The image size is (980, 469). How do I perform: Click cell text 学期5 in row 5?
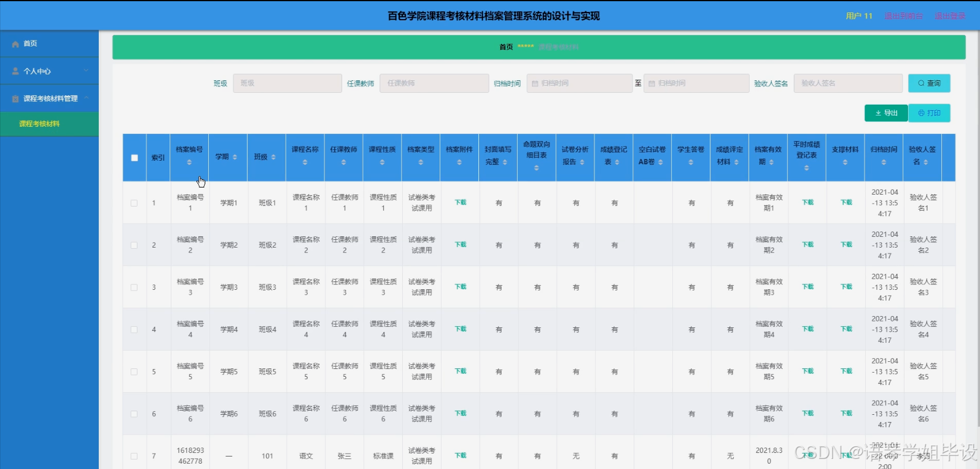(229, 372)
